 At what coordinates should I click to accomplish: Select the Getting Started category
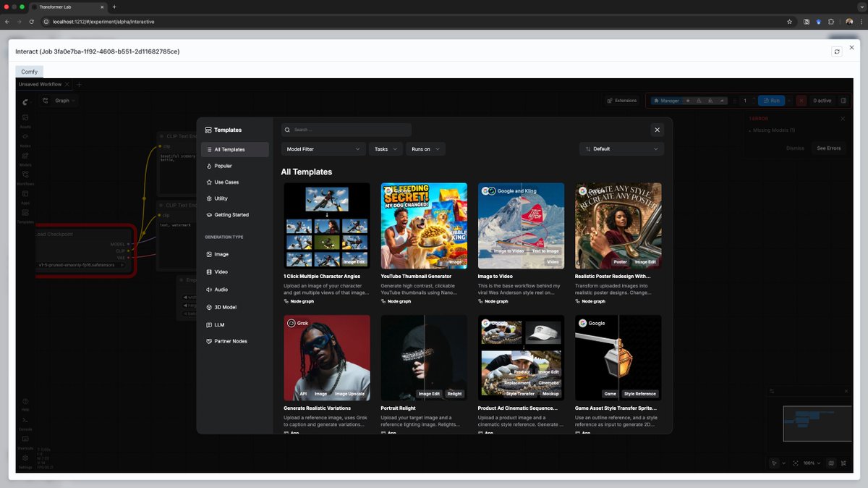(x=235, y=215)
